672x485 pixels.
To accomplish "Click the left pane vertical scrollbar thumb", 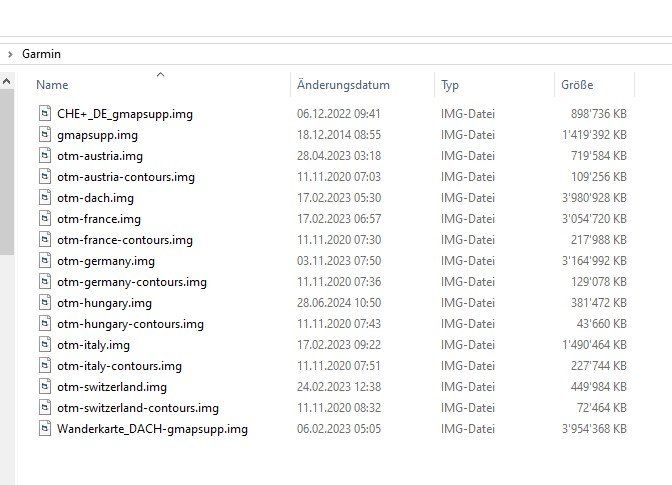I will coord(6,172).
